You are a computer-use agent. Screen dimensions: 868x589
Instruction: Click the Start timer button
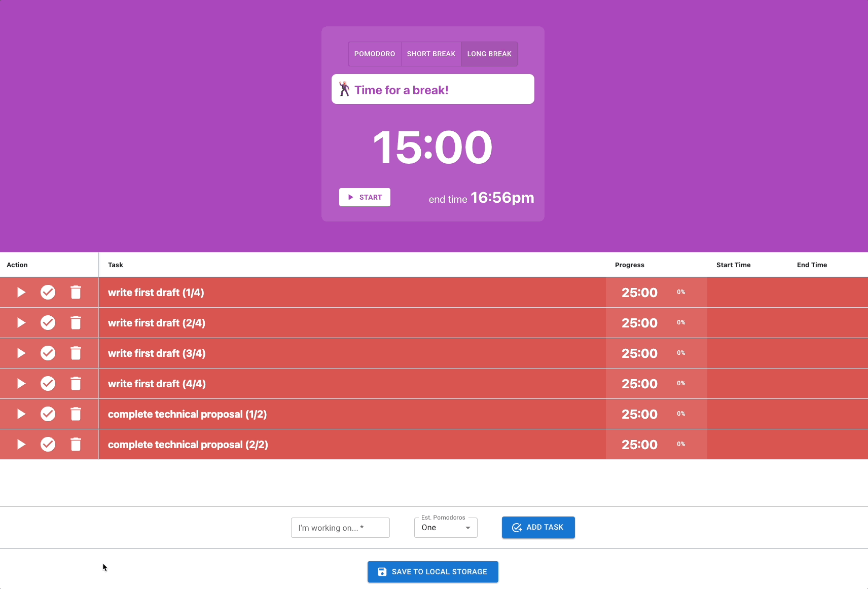tap(365, 197)
